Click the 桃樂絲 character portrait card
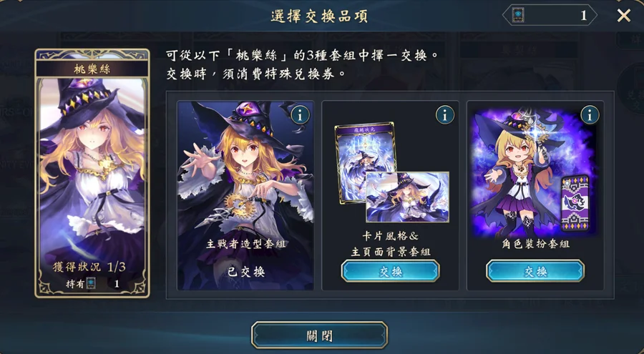The width and height of the screenshot is (644, 354). tap(92, 173)
